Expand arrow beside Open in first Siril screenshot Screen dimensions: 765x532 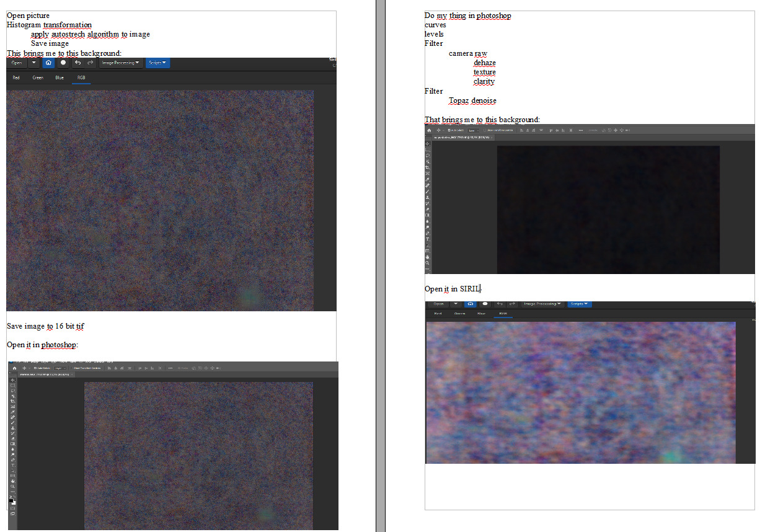tap(34, 63)
